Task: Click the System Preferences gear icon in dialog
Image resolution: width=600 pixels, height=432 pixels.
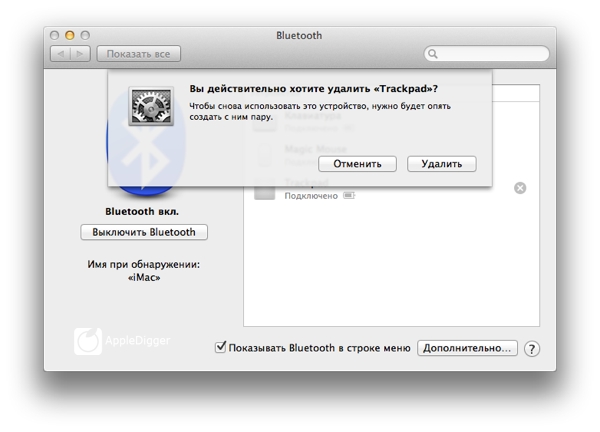Action: pyautogui.click(x=151, y=106)
